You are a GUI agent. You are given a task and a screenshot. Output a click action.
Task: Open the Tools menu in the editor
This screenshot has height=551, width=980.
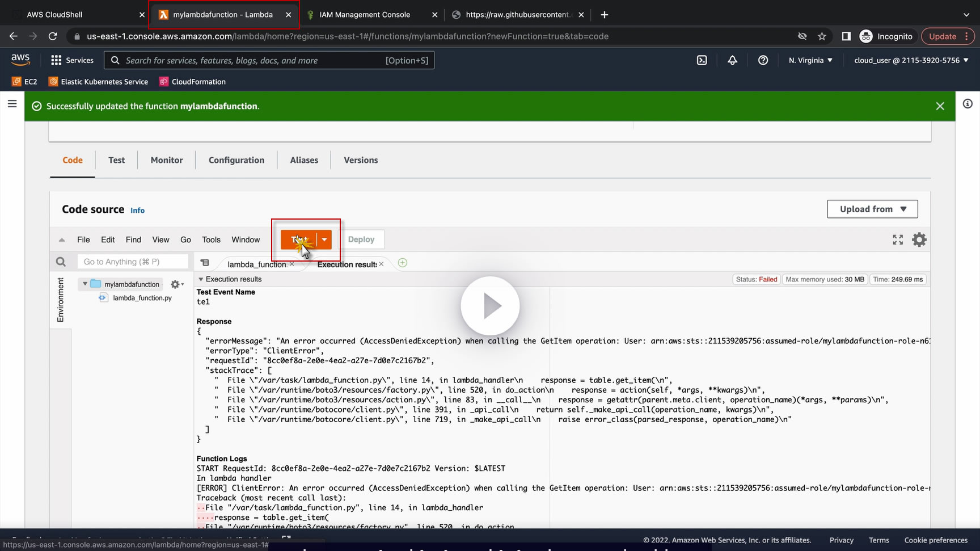(x=211, y=239)
